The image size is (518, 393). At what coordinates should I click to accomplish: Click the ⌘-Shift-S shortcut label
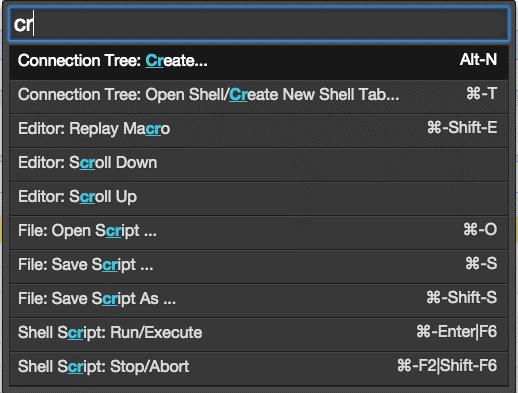point(462,297)
